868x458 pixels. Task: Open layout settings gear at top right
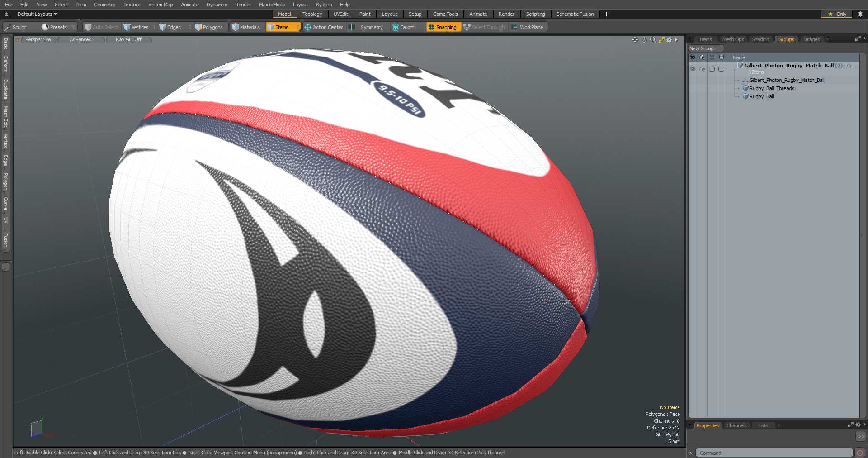tap(860, 14)
